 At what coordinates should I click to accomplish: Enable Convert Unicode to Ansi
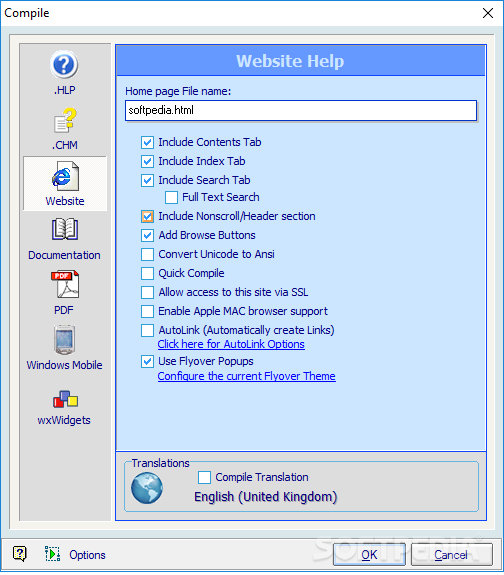[x=147, y=254]
